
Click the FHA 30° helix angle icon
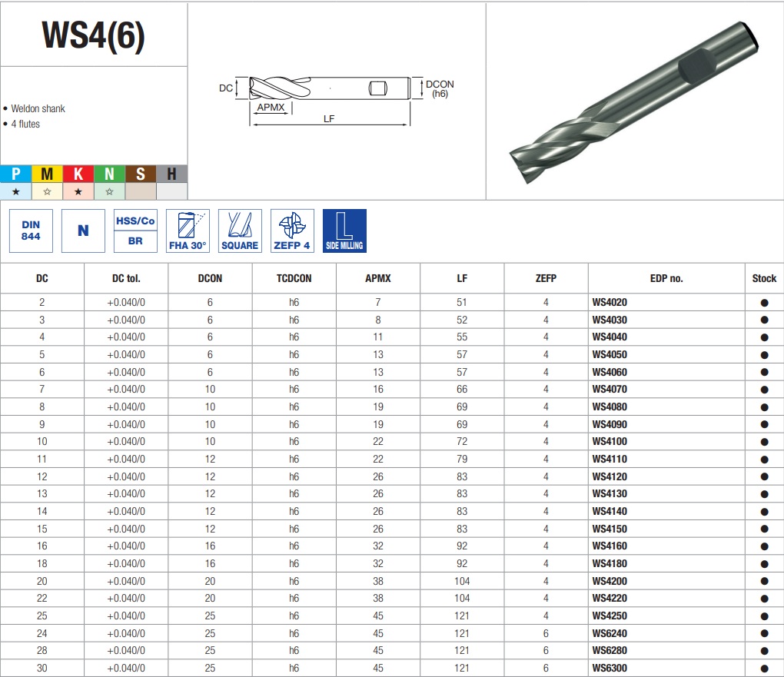coord(188,231)
